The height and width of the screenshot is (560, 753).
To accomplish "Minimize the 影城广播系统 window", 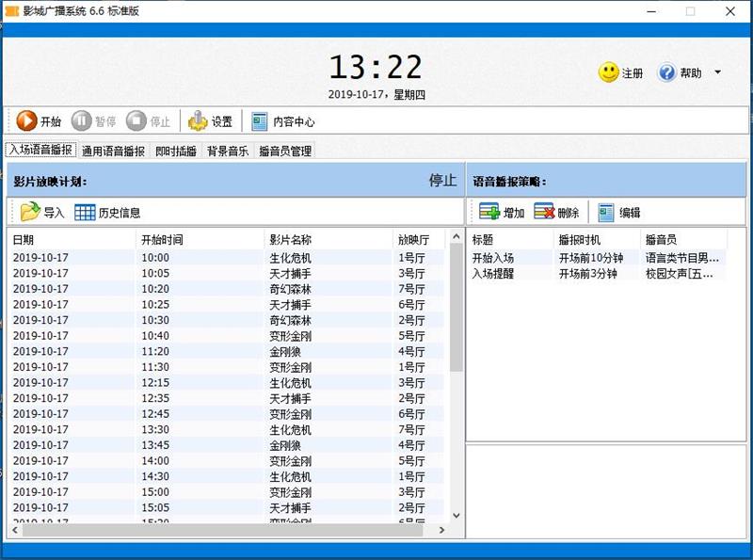I will (651, 11).
